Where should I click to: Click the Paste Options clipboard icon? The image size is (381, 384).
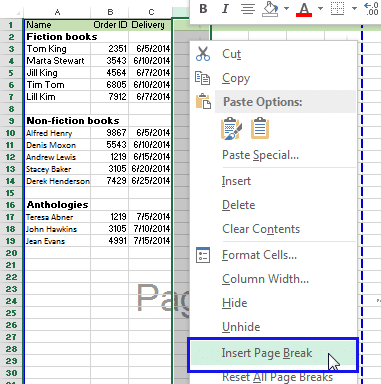[203, 102]
